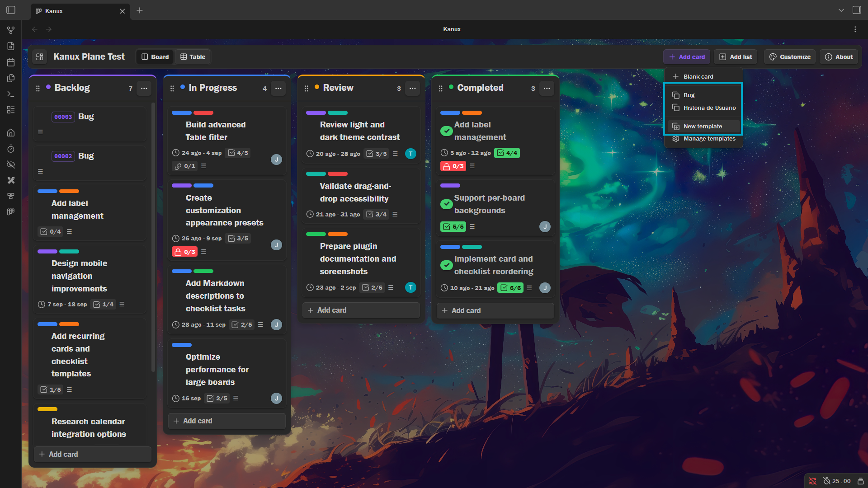Click the purple color dot of Backlog list
Image resolution: width=868 pixels, height=488 pixels.
coord(48,87)
